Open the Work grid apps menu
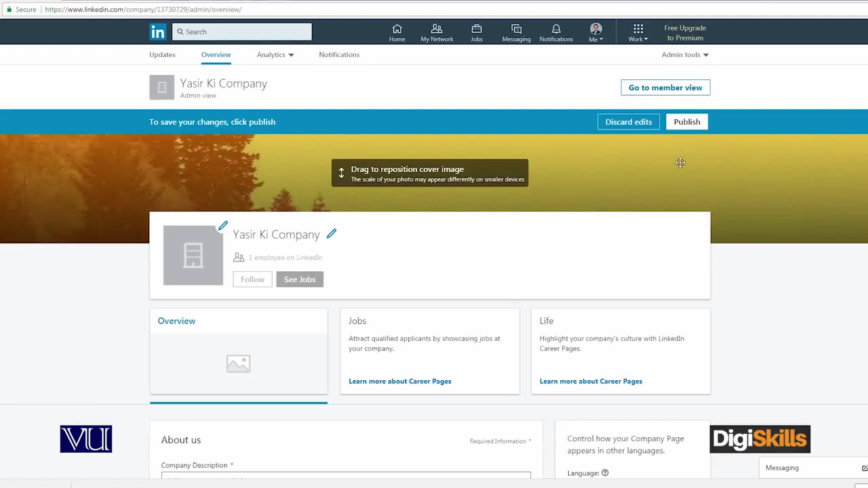The height and width of the screenshot is (488, 868). [x=638, y=32]
